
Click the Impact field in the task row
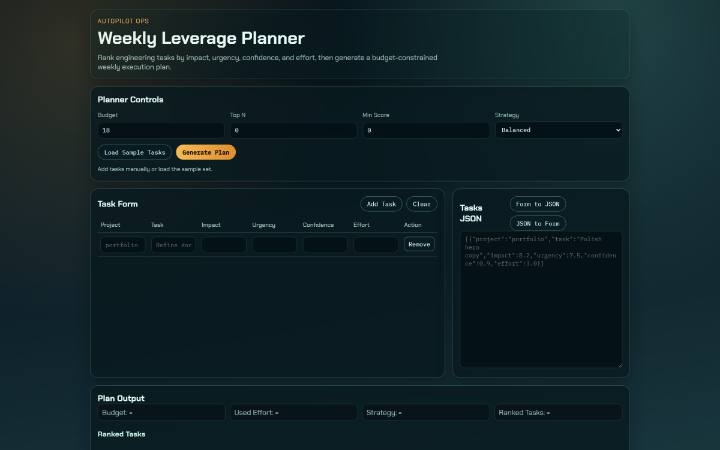[x=224, y=245]
